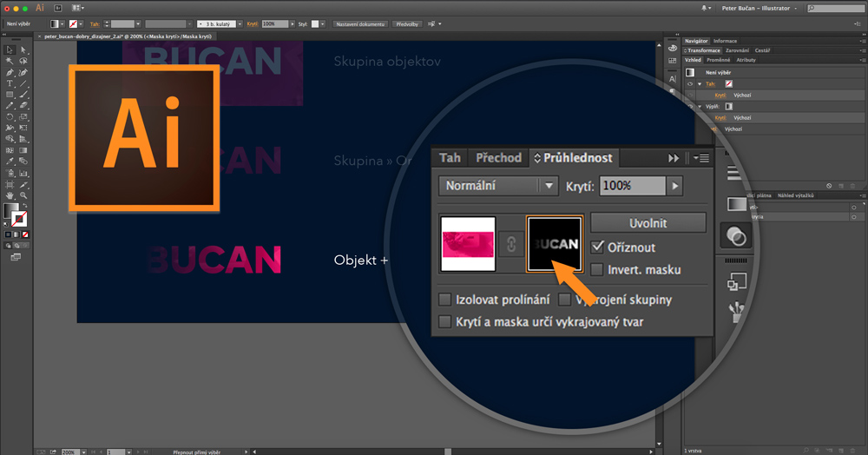
Task: Click the Tah color swatch in Vzhled panel
Action: coord(728,84)
